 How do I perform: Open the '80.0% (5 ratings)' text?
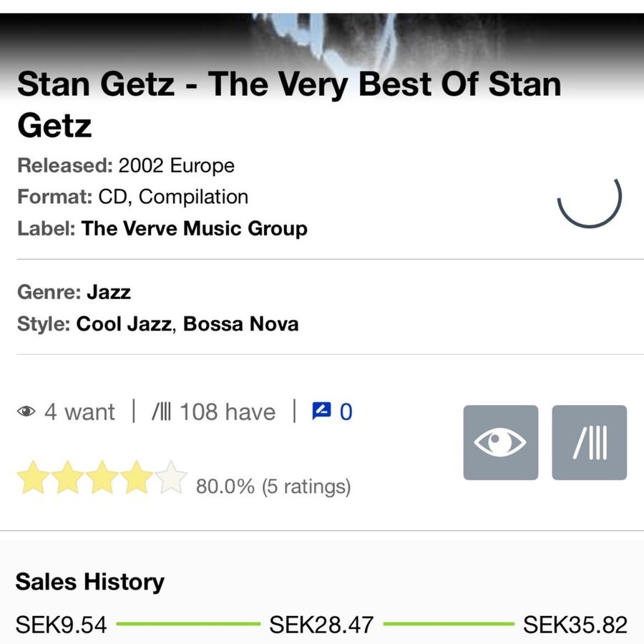point(273,487)
